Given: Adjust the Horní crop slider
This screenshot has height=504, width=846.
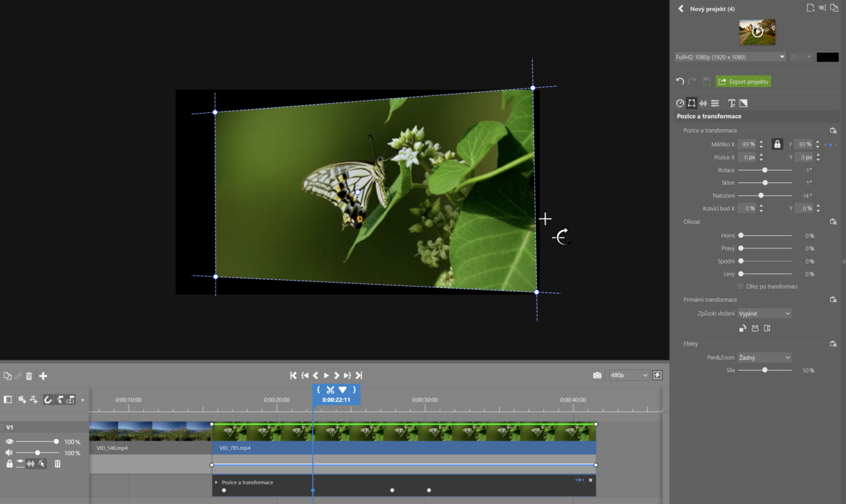Looking at the screenshot, I should (x=765, y=235).
